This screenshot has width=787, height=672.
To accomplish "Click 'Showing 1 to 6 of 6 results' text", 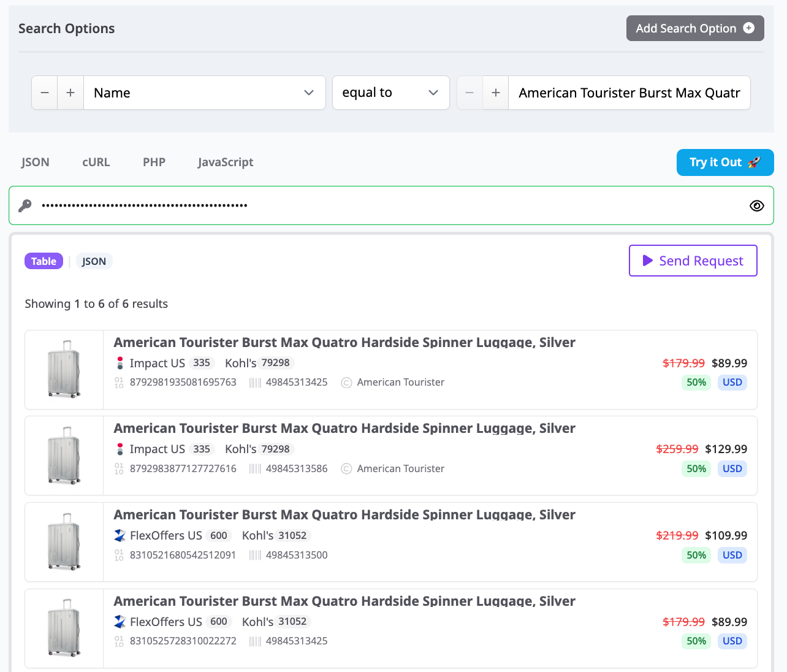I will (x=96, y=304).
